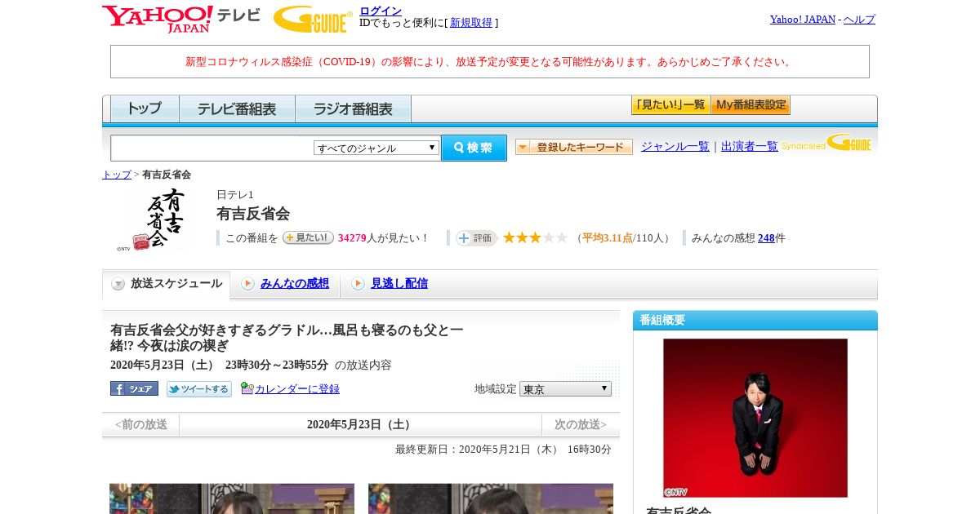Image resolution: width=980 pixels, height=514 pixels.
Task: Click the Yahoo! JAPAN テレビ logo
Action: point(180,19)
